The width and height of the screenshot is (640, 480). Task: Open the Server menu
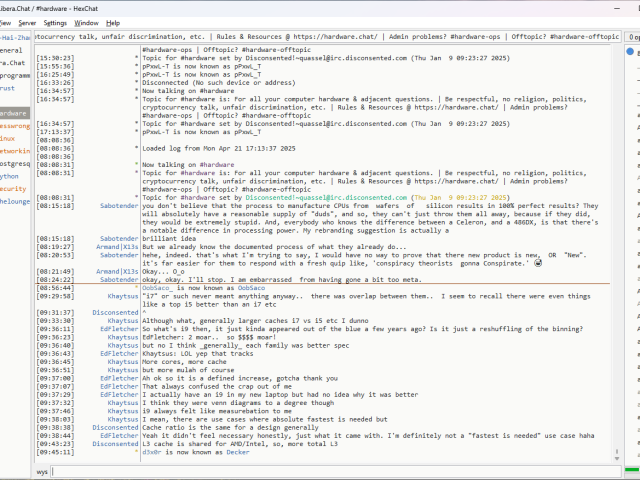tap(27, 22)
